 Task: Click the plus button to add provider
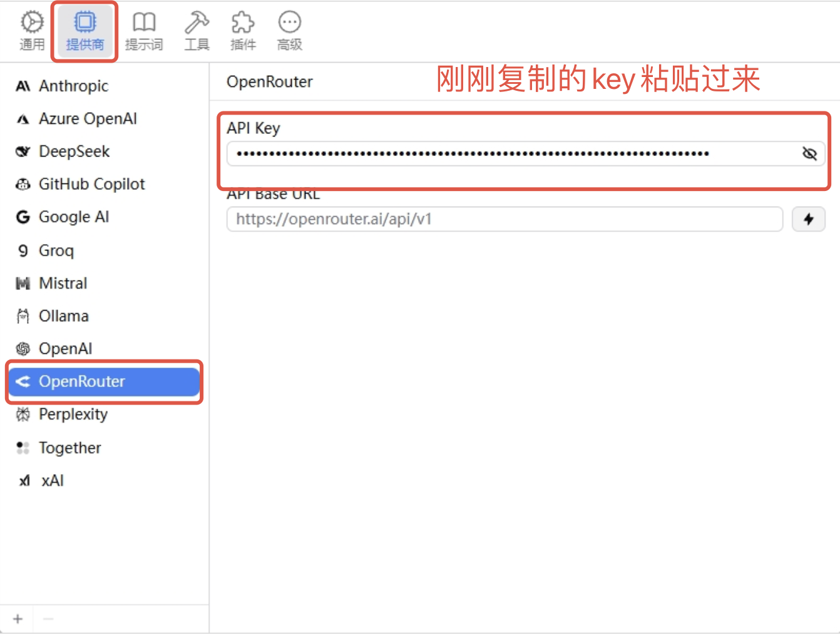[x=18, y=619]
